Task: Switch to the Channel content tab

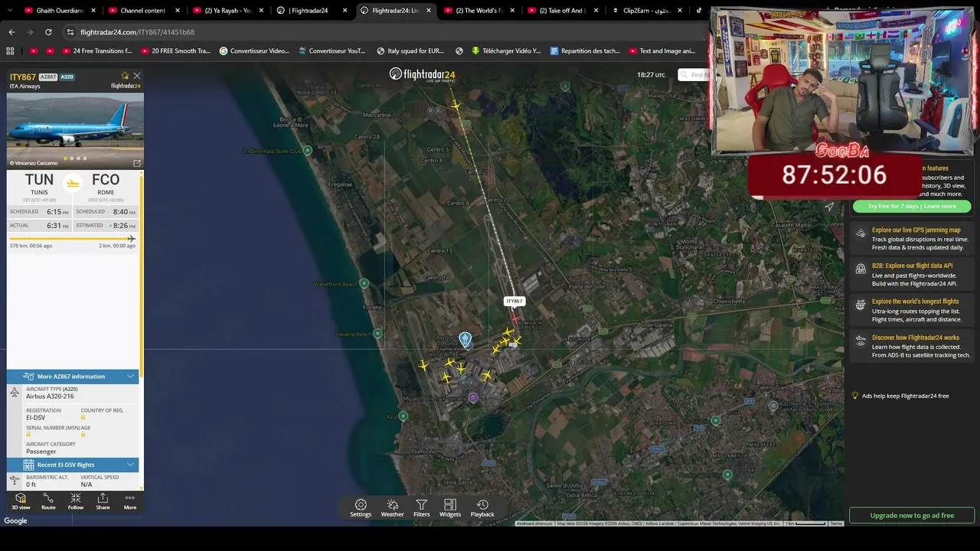Action: tap(145, 11)
